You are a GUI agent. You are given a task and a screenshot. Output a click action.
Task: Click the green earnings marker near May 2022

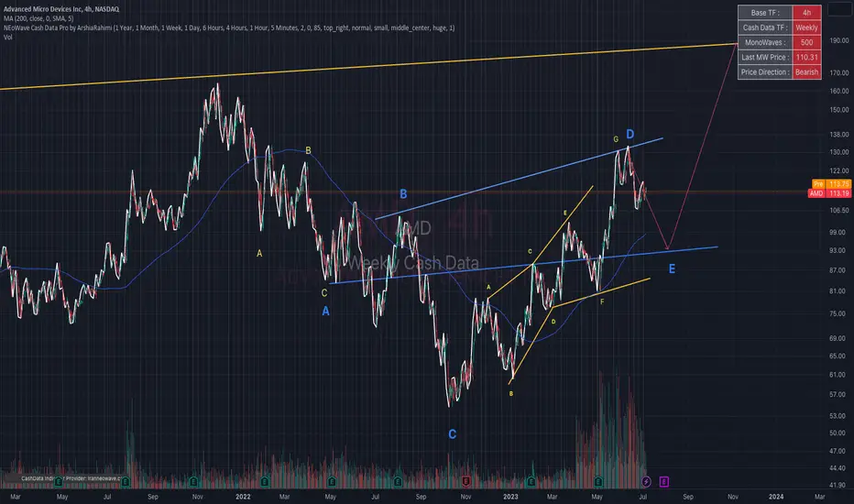(332, 482)
